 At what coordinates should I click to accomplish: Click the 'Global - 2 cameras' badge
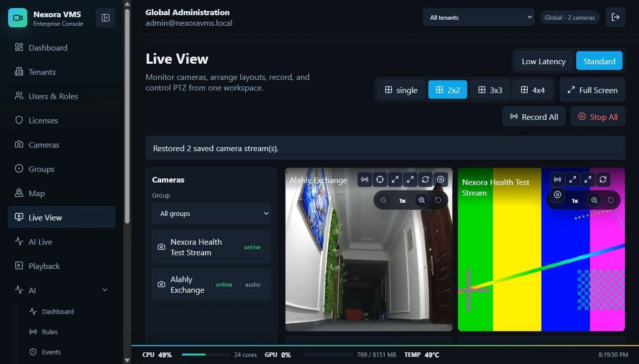coord(570,17)
